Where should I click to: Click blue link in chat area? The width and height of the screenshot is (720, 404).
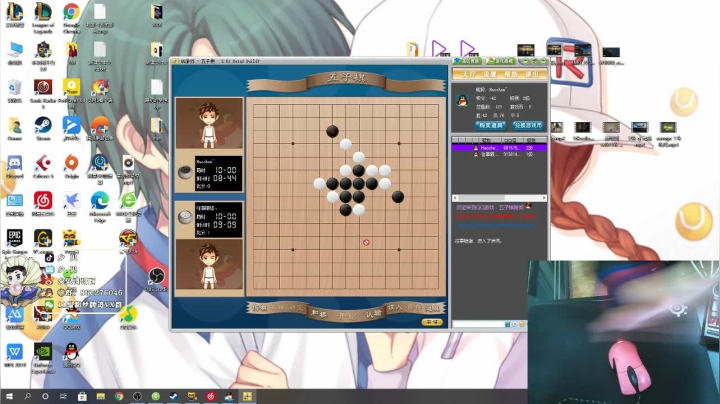(x=495, y=225)
